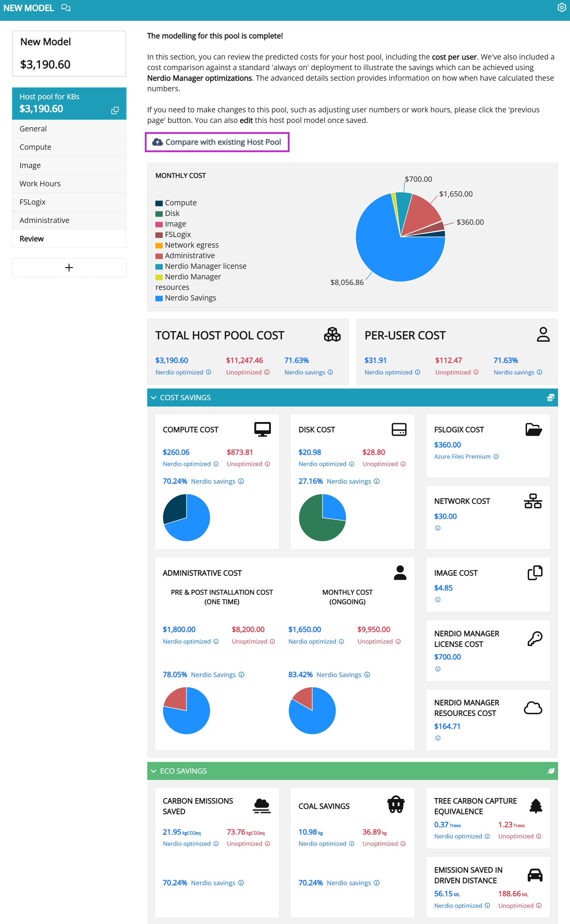This screenshot has height=924, width=570.
Task: Click the 188.66 ML unoptimized driven distance value
Action: (x=513, y=893)
